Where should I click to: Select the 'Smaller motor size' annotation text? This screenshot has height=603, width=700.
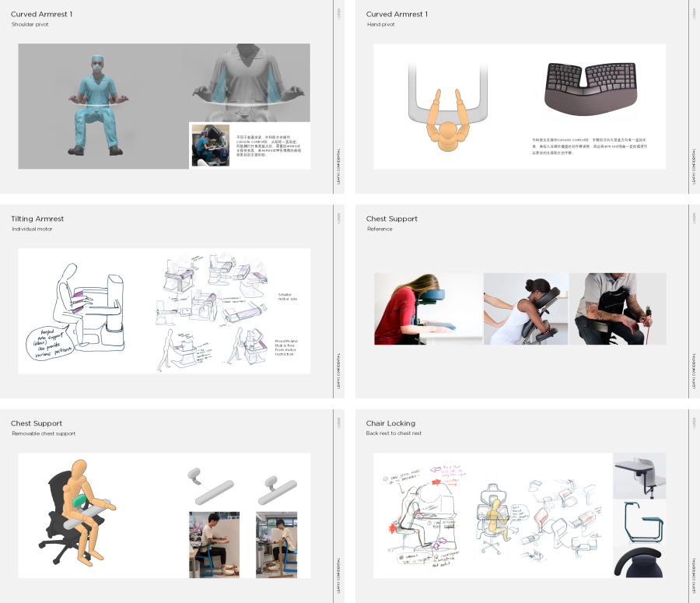tap(287, 296)
